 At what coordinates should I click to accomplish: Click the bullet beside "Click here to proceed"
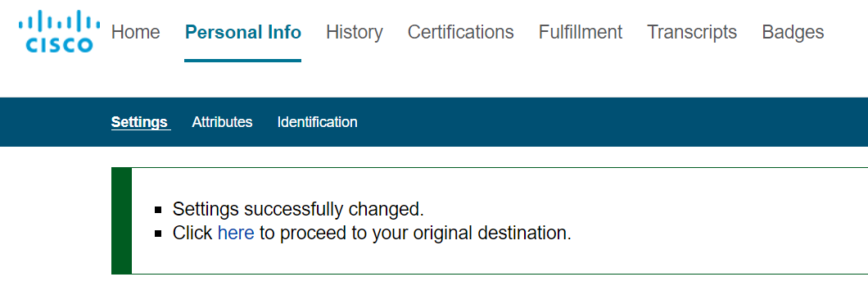click(x=158, y=234)
